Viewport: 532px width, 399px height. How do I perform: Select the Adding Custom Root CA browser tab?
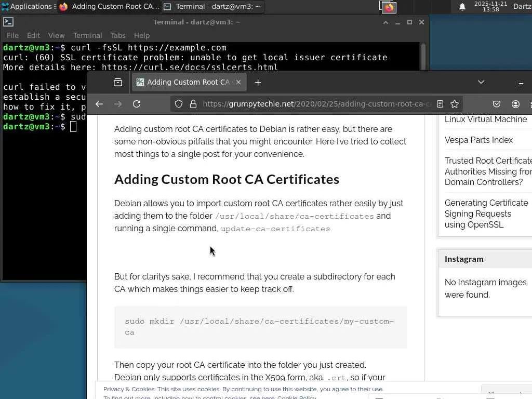[x=189, y=82]
